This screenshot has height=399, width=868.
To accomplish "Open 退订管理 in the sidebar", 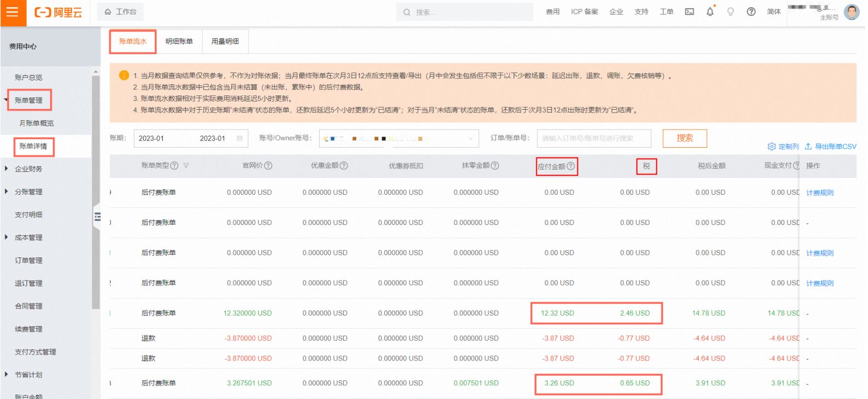I will pos(29,283).
